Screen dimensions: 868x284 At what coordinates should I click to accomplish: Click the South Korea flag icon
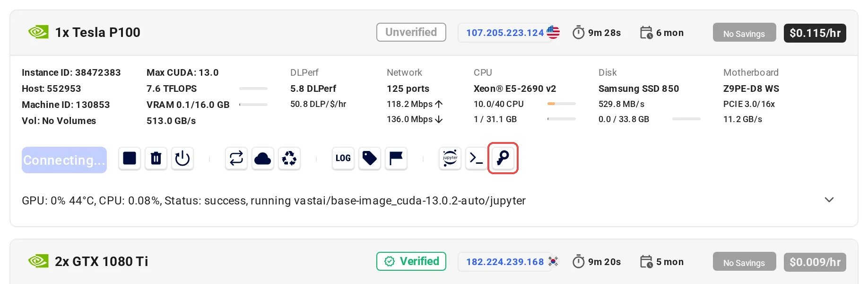pyautogui.click(x=553, y=261)
